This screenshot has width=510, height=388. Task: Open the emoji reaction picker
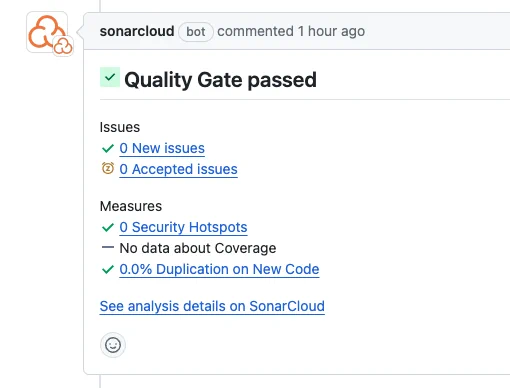coord(113,345)
